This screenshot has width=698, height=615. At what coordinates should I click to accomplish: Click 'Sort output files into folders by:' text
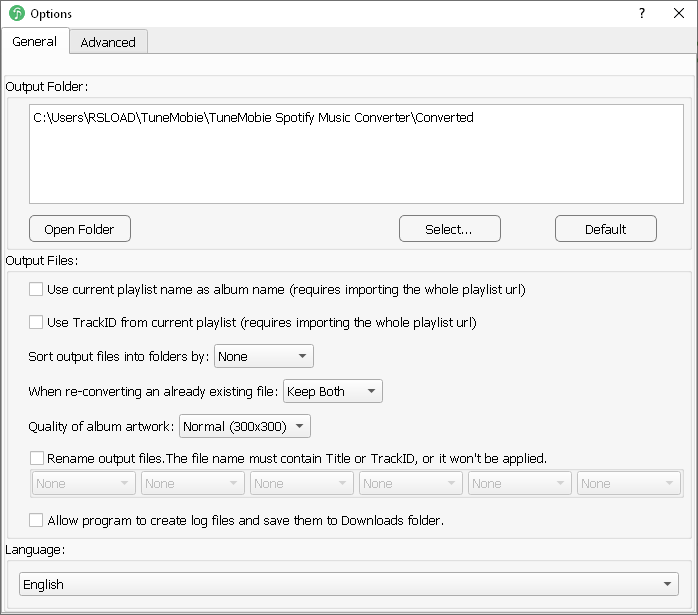tap(118, 356)
